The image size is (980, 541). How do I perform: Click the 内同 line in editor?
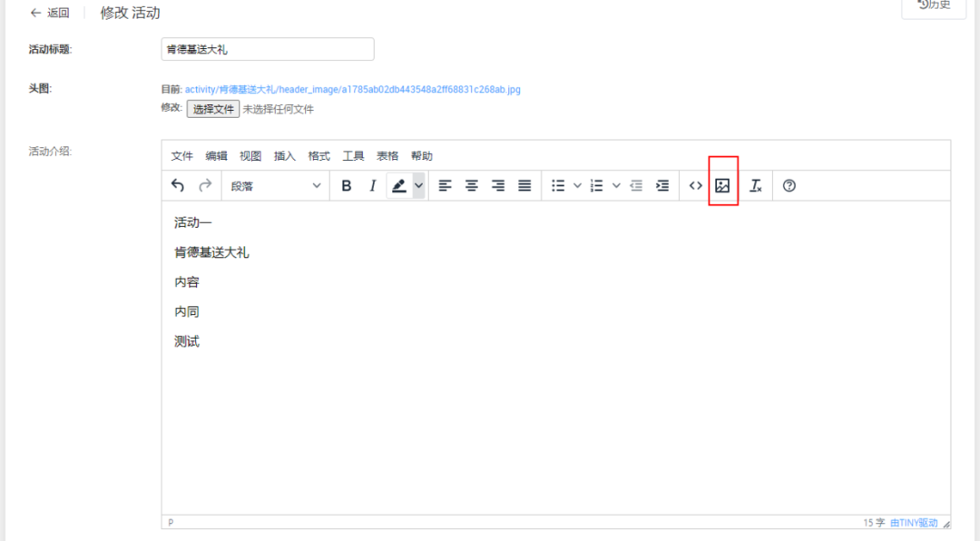187,311
